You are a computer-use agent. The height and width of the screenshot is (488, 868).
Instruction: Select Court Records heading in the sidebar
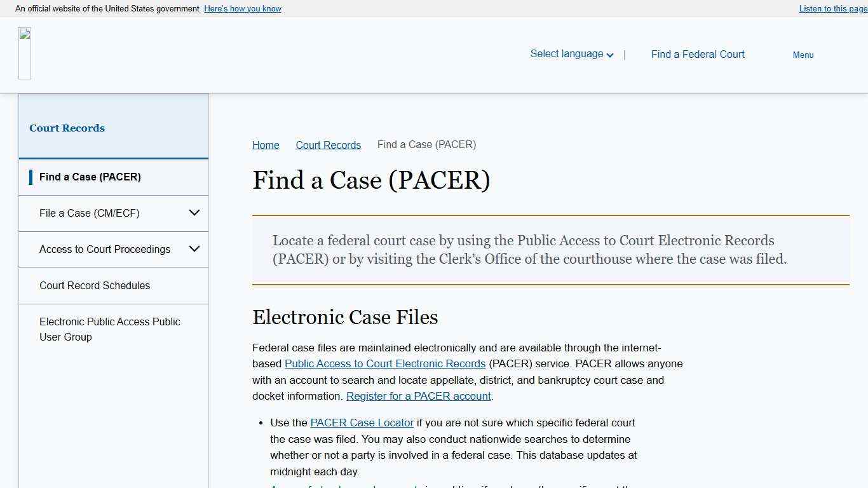click(67, 128)
